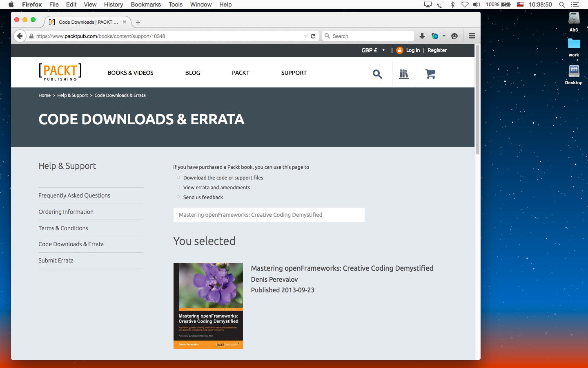Open a new tab with plus button
Viewport: 588px width, 368px height.
click(138, 22)
